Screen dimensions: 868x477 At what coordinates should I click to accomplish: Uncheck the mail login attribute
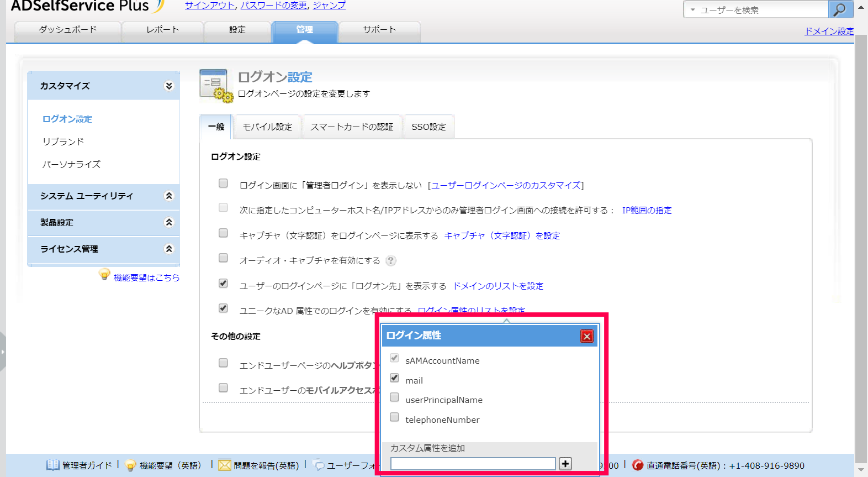coord(394,378)
